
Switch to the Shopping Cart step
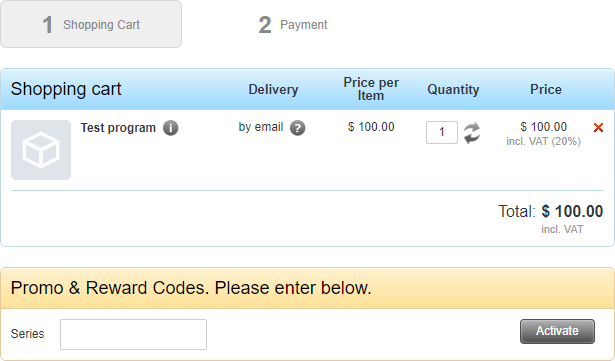pyautogui.click(x=91, y=24)
